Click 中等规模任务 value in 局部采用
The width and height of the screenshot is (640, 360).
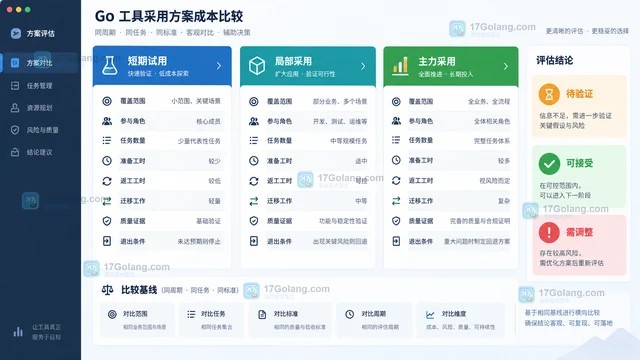click(349, 141)
